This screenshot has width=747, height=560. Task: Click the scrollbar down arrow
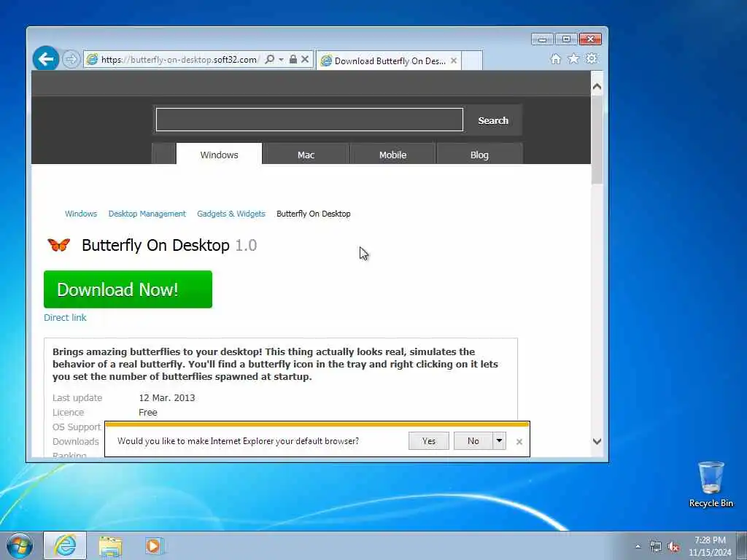(597, 441)
